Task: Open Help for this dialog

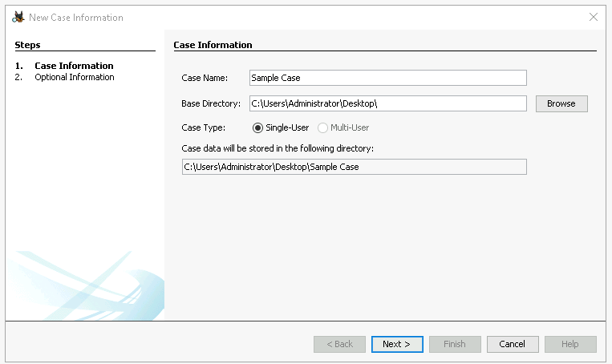Action: pyautogui.click(x=569, y=344)
